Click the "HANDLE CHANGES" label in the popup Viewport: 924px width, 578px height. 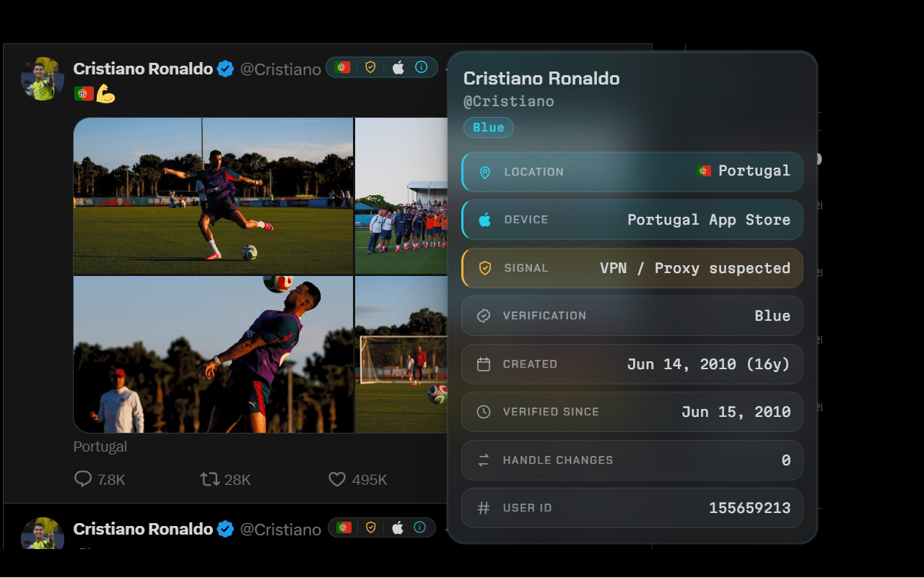pyautogui.click(x=558, y=460)
